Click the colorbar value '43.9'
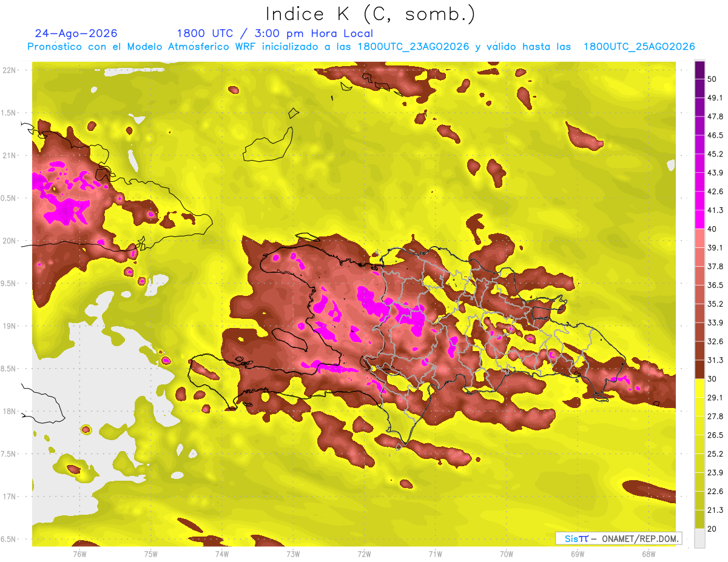The image size is (728, 562). (x=715, y=173)
